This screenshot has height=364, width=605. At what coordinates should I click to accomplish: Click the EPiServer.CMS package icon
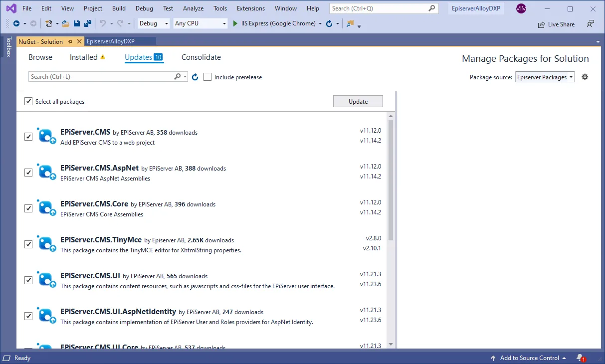(47, 136)
